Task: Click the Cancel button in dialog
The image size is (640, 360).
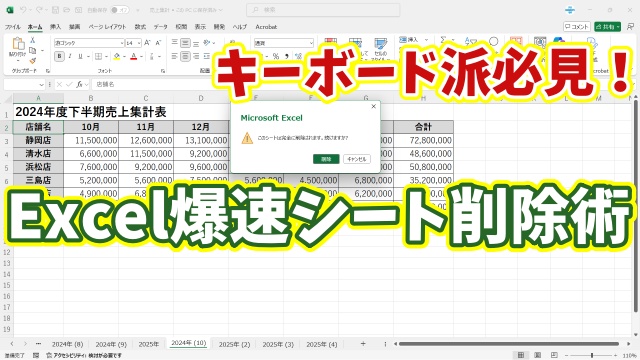Action: point(357,159)
